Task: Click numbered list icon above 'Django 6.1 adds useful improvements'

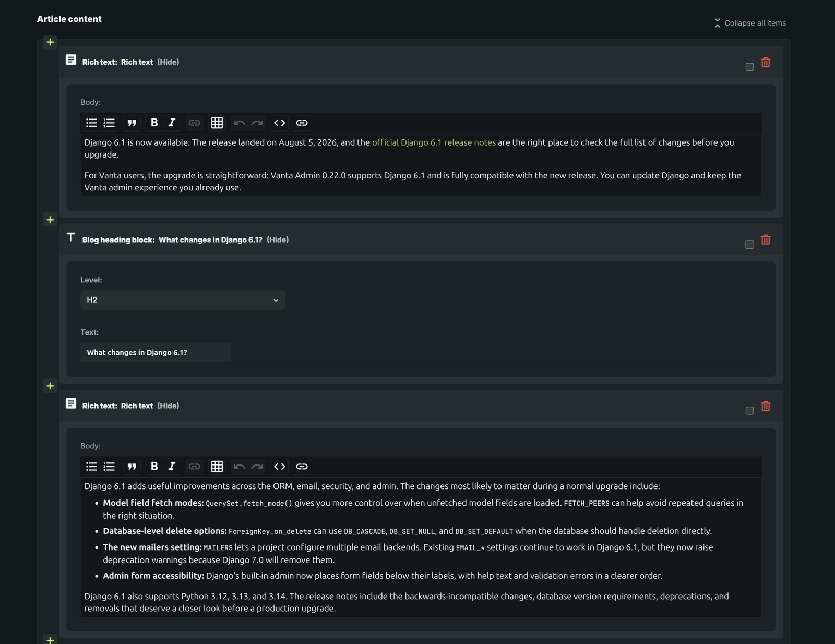Action: (109, 467)
